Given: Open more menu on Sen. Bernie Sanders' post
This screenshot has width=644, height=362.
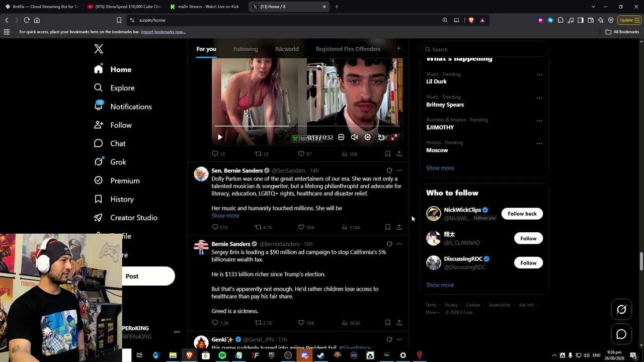Looking at the screenshot, I should 399,170.
